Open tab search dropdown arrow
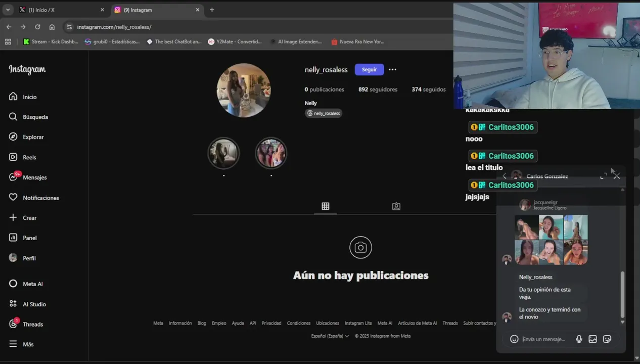Screen dimensions: 640x364 coord(8,10)
